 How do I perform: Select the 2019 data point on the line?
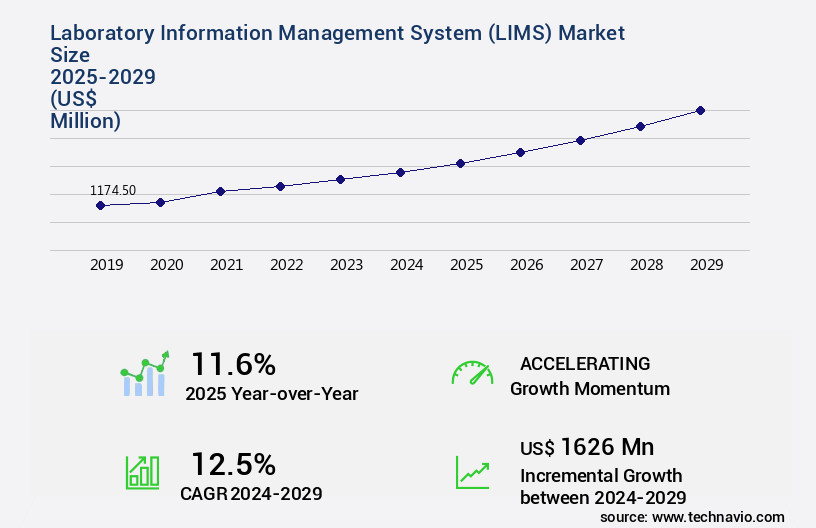(x=100, y=206)
